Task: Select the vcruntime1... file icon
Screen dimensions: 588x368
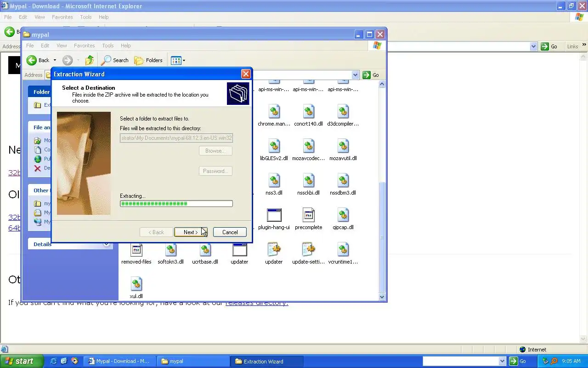Action: tap(343, 249)
